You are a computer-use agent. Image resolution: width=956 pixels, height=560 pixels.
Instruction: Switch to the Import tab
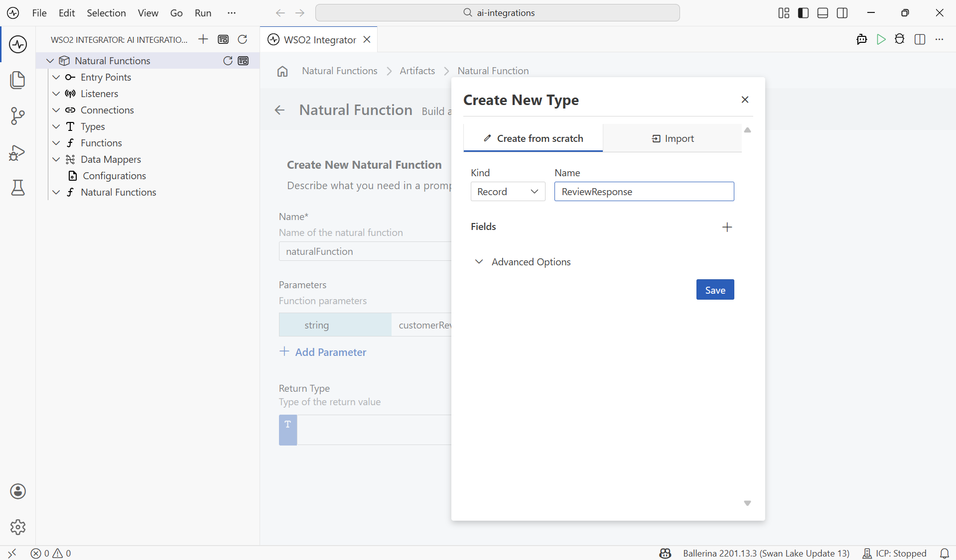[673, 138]
